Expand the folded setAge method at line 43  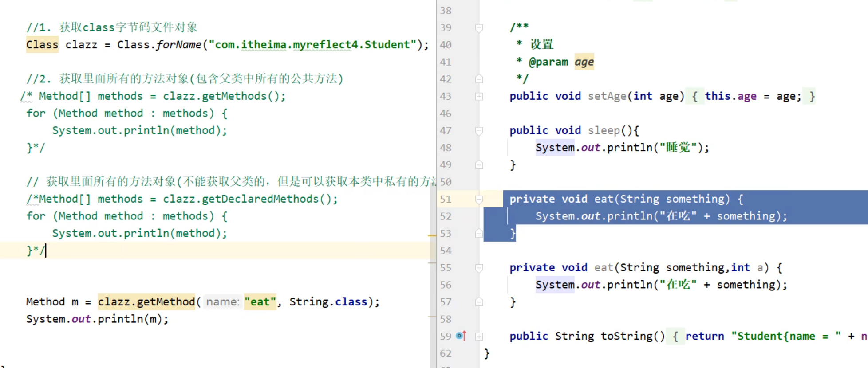tap(479, 97)
